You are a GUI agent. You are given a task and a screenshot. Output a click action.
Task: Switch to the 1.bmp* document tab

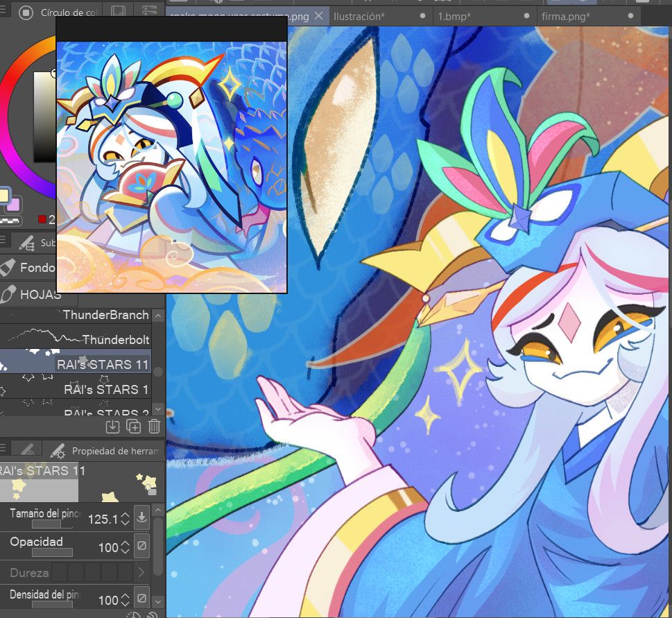coord(484,17)
